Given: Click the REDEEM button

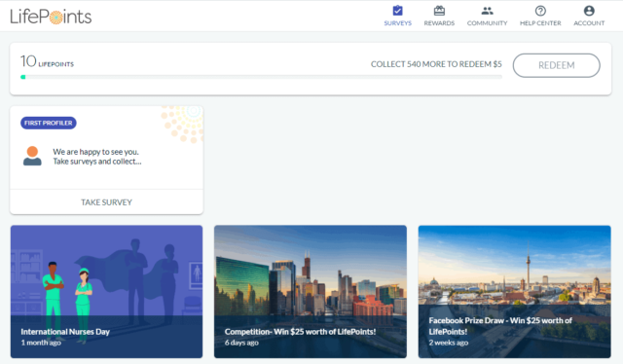Looking at the screenshot, I should point(556,65).
